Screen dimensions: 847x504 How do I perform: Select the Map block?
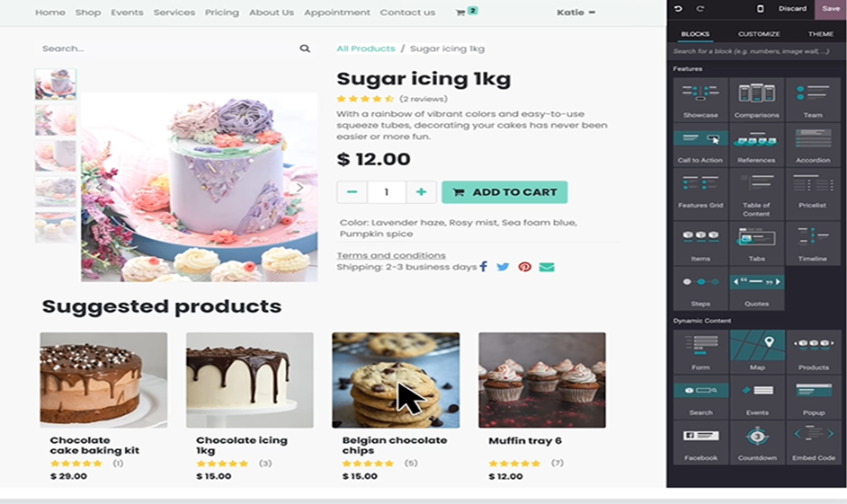757,352
